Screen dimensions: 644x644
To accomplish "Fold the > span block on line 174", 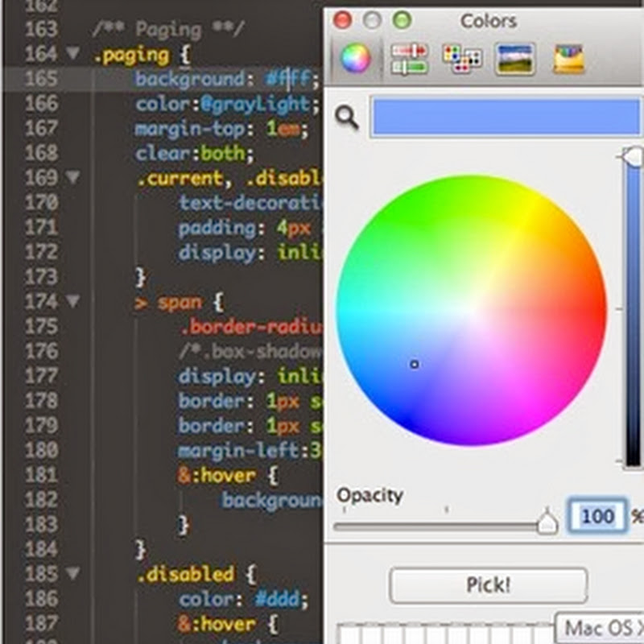I will 73,301.
